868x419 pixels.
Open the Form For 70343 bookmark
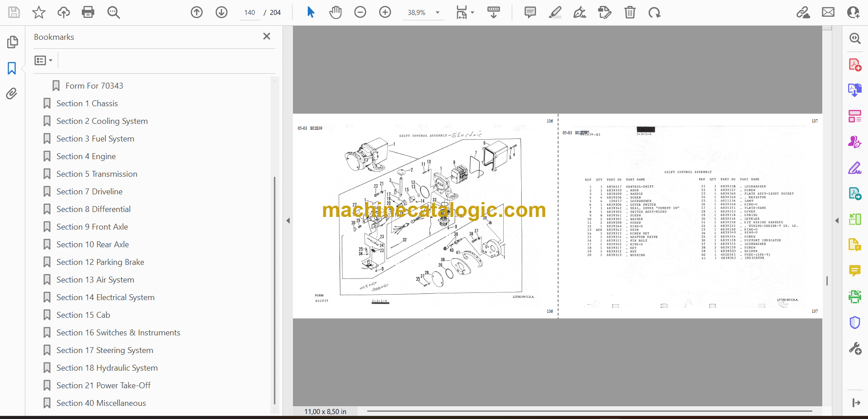[94, 86]
